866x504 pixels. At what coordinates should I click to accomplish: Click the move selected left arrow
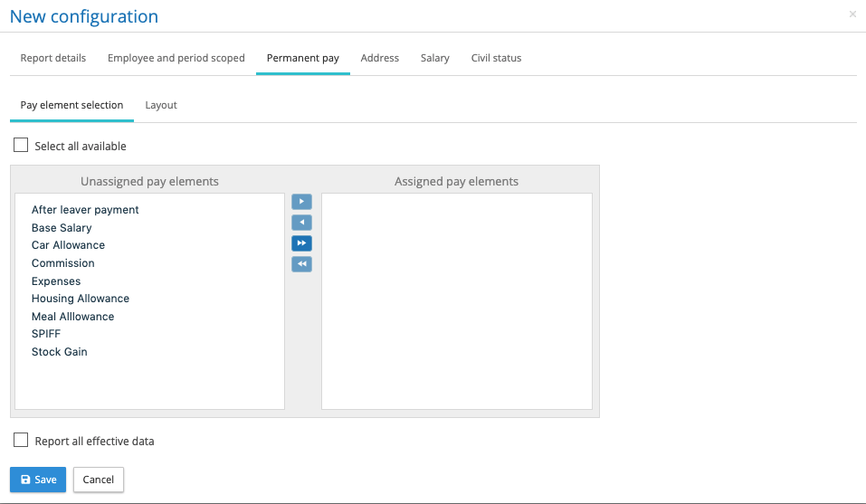point(301,223)
